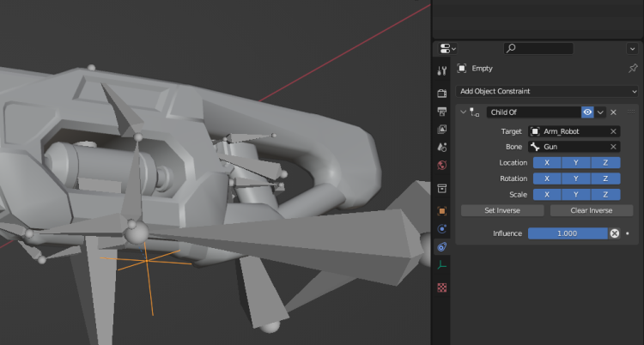Toggle Scale Z axis button
Screen dimensions: 644x345
[x=605, y=194]
